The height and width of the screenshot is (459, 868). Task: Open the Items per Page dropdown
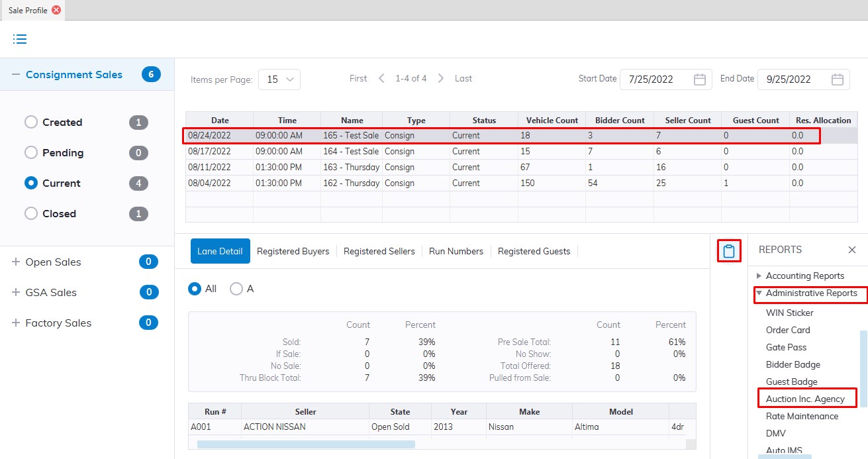[x=279, y=79]
